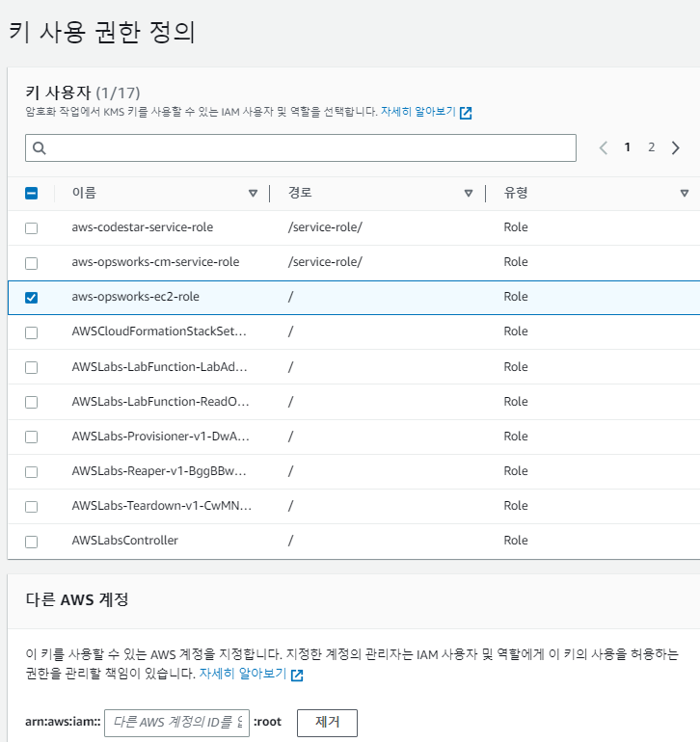Viewport: 700px width, 742px height.
Task: Click the AWSCloudFormationStackSet… name
Action: click(x=159, y=331)
